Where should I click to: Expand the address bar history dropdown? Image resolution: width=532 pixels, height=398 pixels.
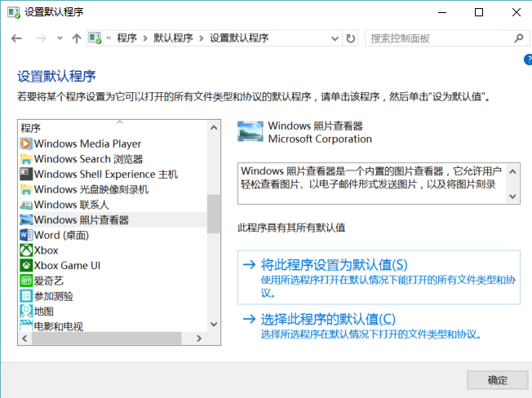click(x=335, y=38)
